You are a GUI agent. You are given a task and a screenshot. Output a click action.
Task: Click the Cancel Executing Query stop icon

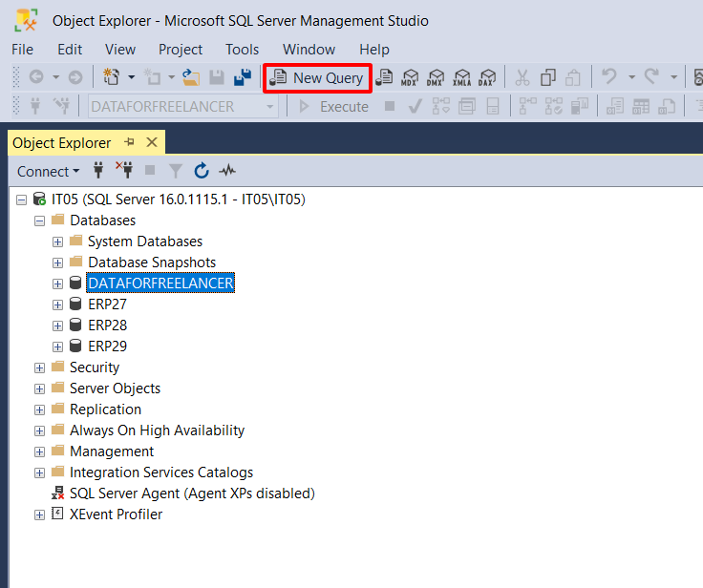[390, 106]
